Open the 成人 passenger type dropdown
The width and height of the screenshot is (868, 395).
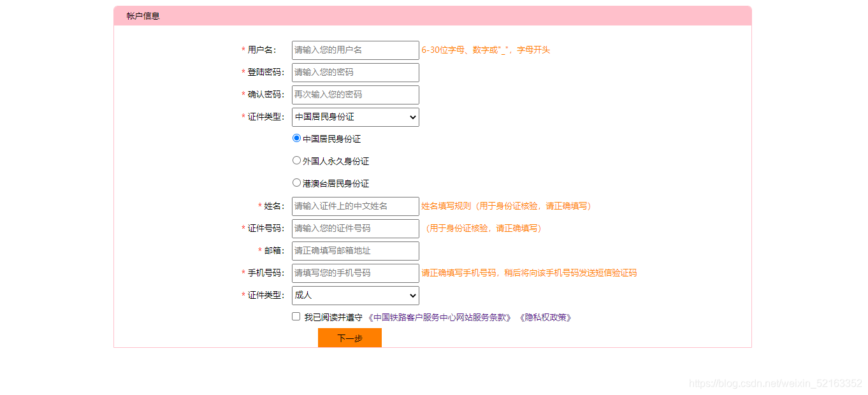(356, 296)
